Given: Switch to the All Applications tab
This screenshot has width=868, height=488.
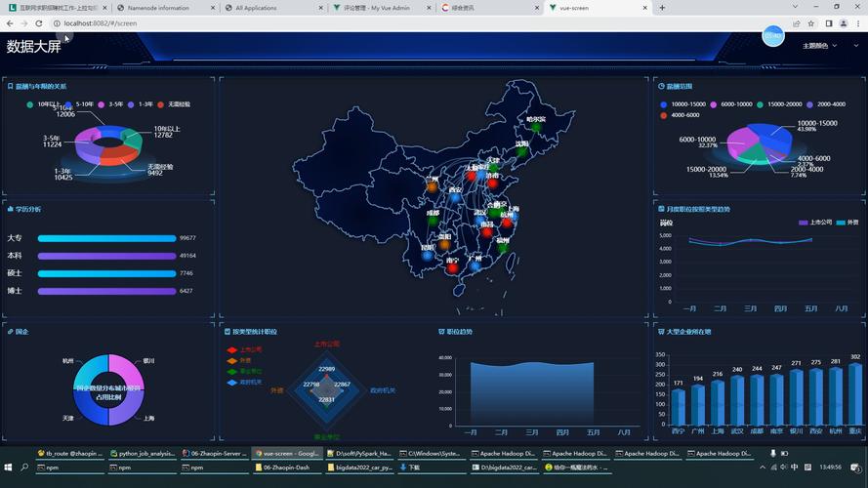Looking at the screenshot, I should point(256,7).
